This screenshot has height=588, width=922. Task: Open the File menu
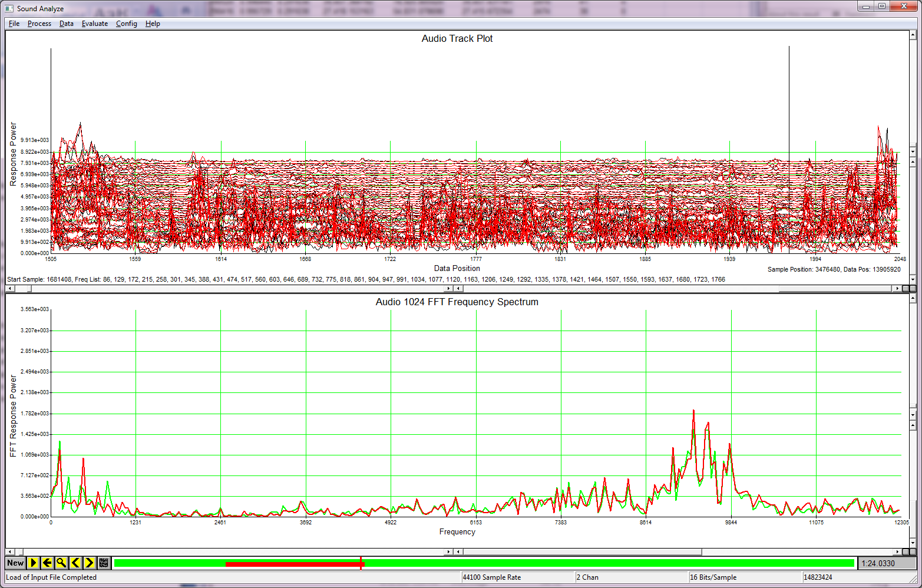click(14, 24)
